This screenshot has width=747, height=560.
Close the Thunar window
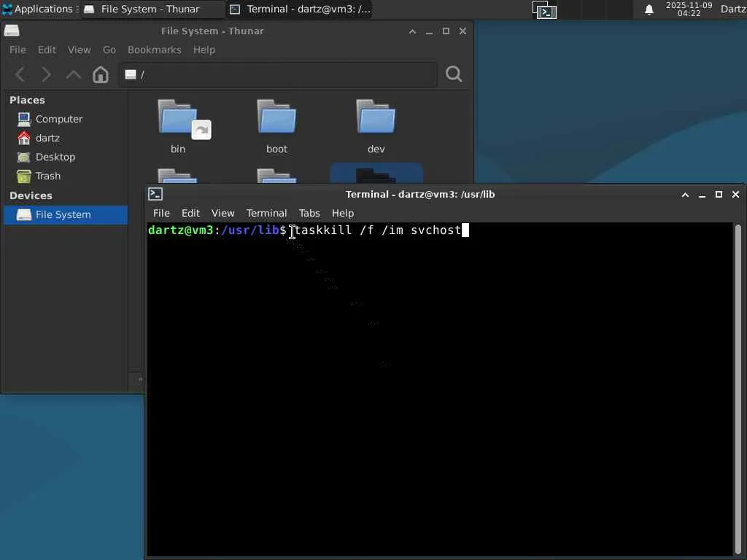click(x=462, y=31)
